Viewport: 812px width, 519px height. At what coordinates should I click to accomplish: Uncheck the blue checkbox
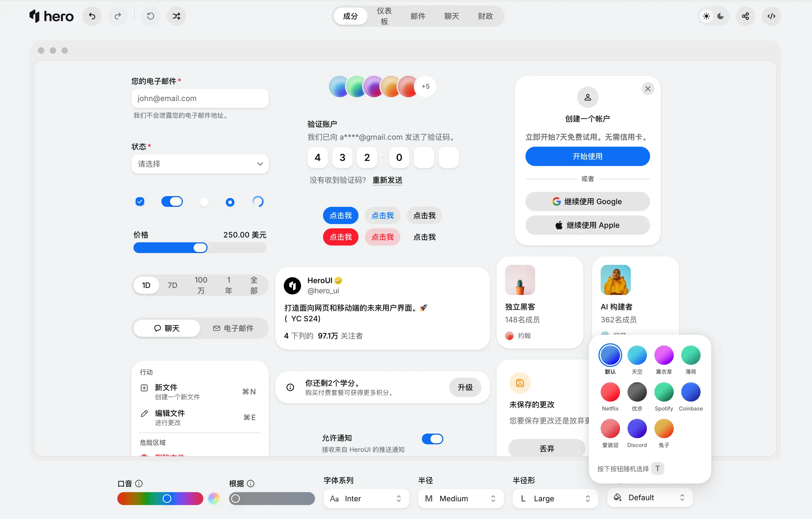point(140,201)
